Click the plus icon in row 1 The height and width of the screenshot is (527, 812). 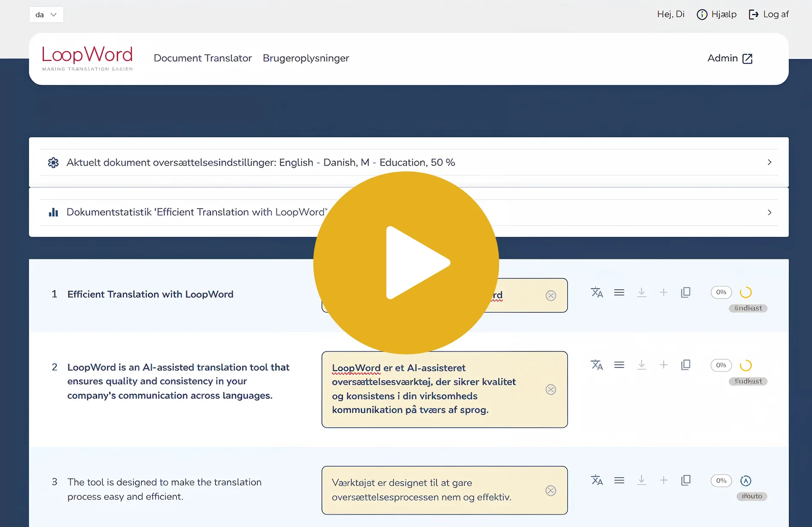pos(663,292)
